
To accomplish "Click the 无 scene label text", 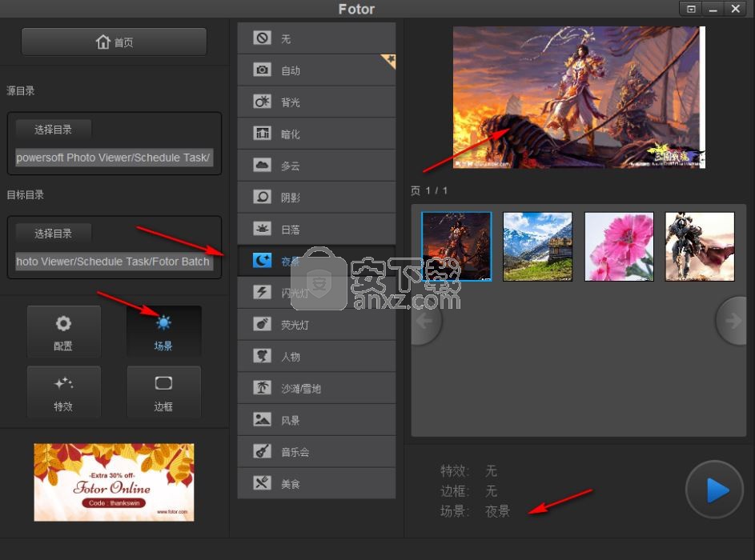I will point(286,38).
